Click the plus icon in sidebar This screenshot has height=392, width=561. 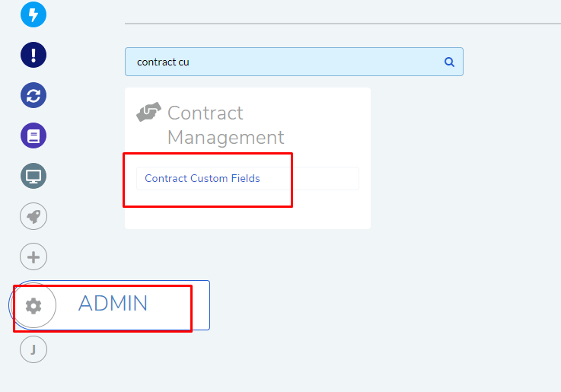pos(33,257)
